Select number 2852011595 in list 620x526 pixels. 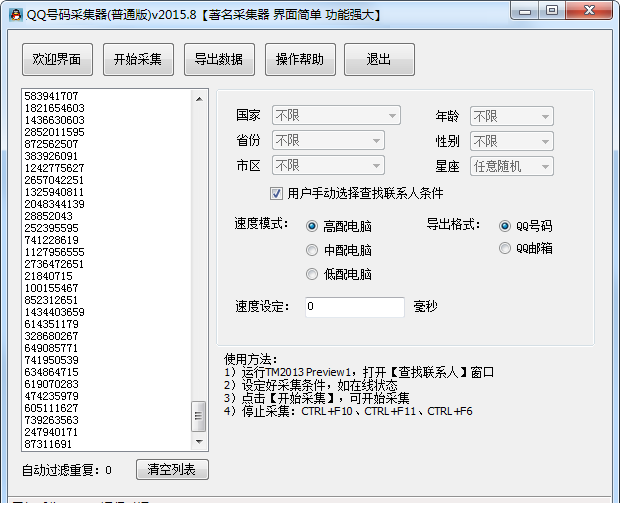(55, 132)
